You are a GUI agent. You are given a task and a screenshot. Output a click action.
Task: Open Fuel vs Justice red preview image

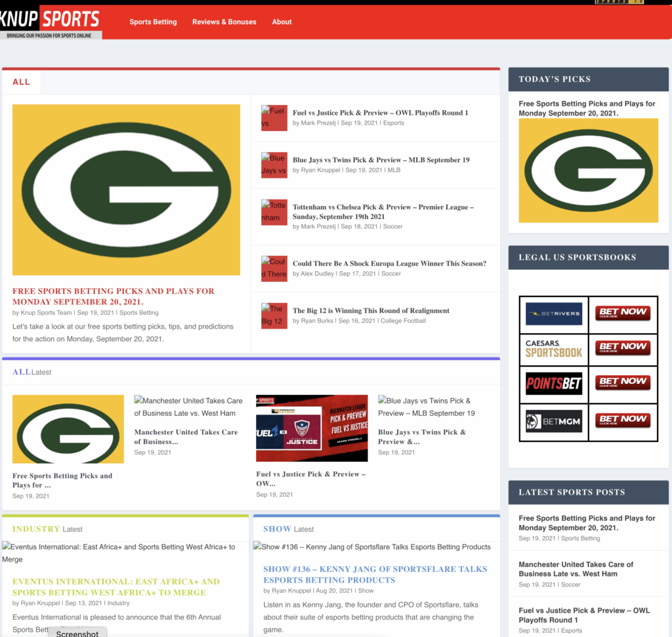[x=312, y=428]
